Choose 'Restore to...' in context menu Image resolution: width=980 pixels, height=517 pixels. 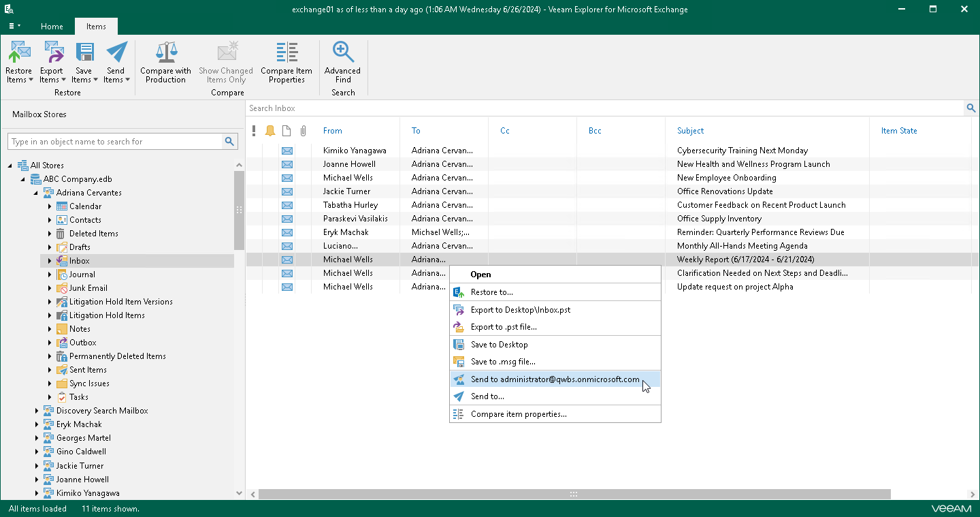491,292
